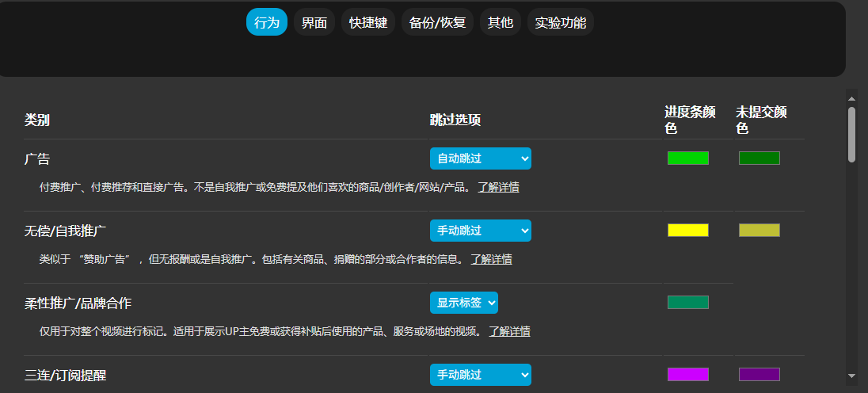Open the 其他 tab
868x393 pixels.
501,22
